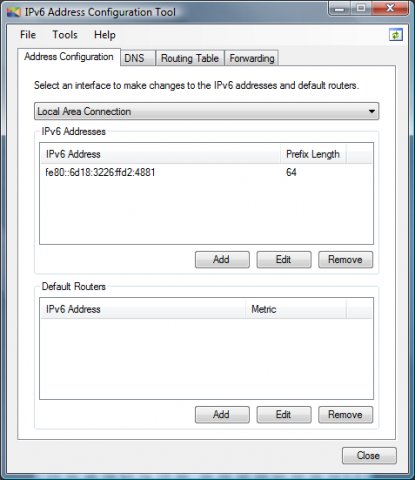This screenshot has width=415, height=480.
Task: Click IPv6 Address column header in Default Routers
Action: (x=143, y=309)
